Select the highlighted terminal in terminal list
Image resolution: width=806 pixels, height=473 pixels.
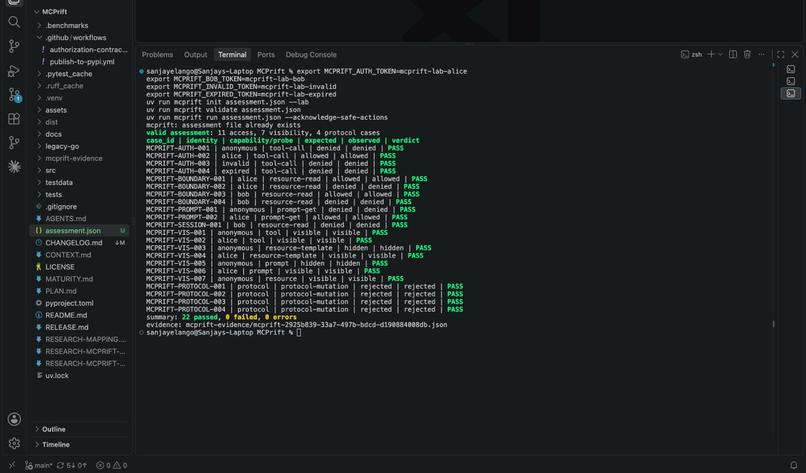click(x=791, y=93)
